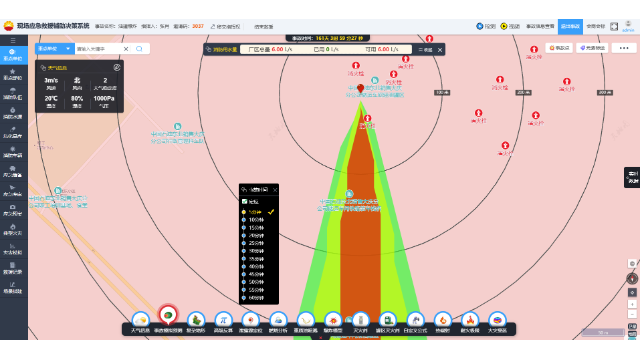Open the last bottom toolbar layered-color icon tool

[497, 320]
